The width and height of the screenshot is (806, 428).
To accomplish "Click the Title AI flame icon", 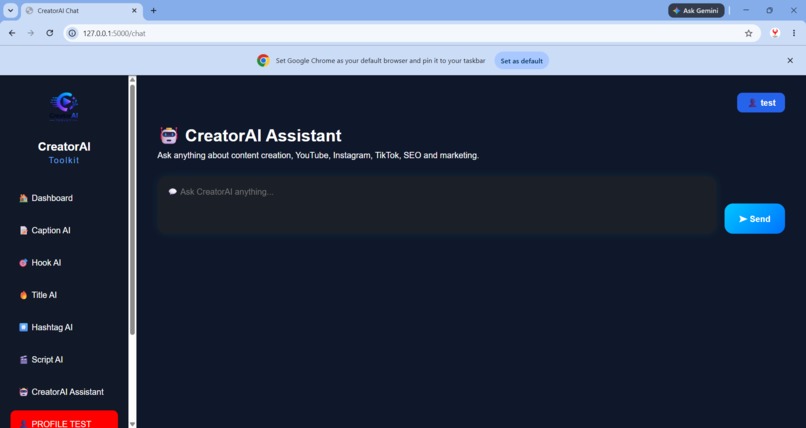I will (23, 295).
